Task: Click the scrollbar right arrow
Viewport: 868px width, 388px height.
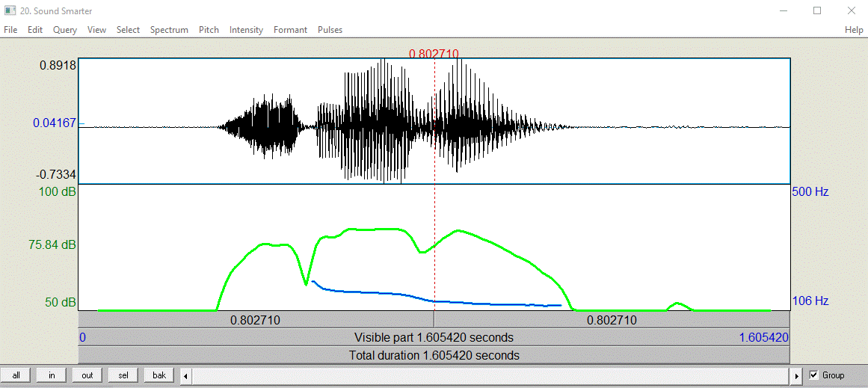Action: tap(796, 376)
